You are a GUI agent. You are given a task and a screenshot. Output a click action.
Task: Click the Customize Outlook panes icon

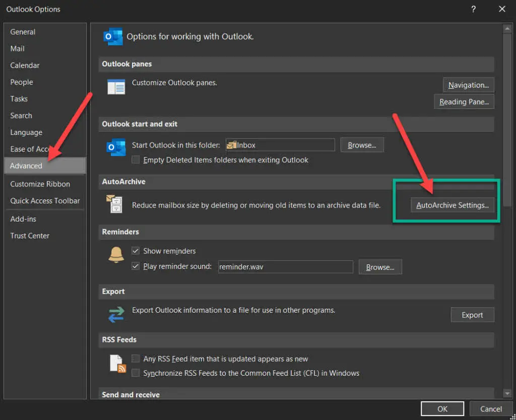pyautogui.click(x=116, y=87)
